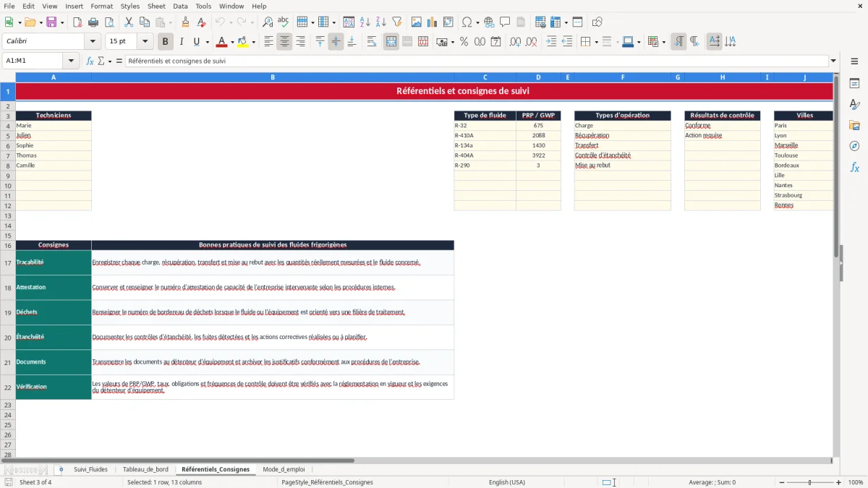Viewport: 868px width, 488px height.
Task: Click the Font Color red swatch
Action: click(x=221, y=42)
